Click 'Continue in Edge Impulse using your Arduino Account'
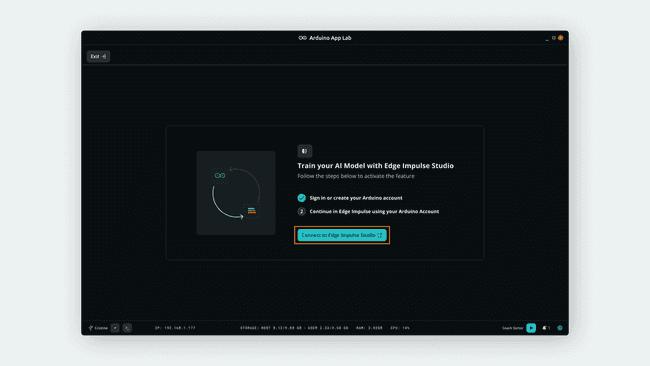 point(374,211)
